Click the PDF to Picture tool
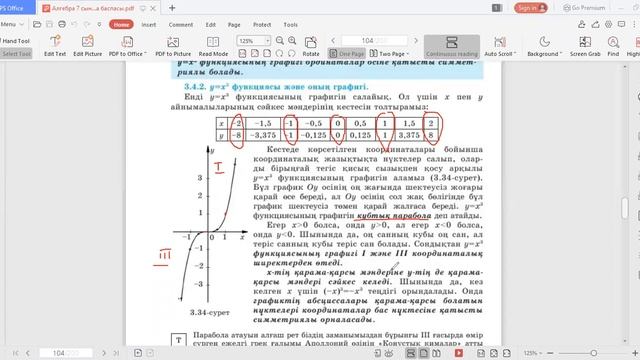Image resolution: width=640 pixels, height=360 pixels. 173,46
